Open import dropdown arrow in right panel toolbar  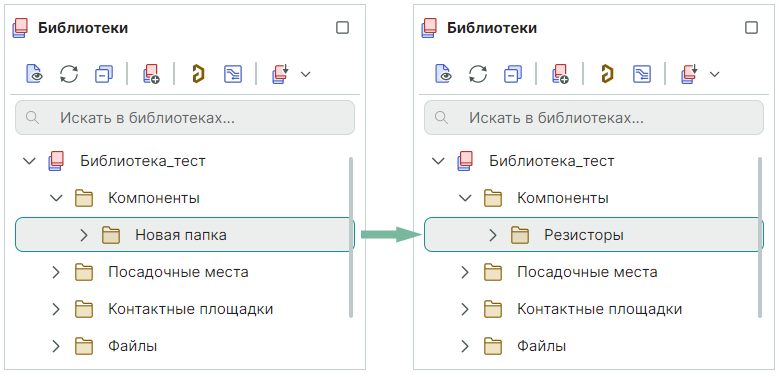click(x=714, y=74)
